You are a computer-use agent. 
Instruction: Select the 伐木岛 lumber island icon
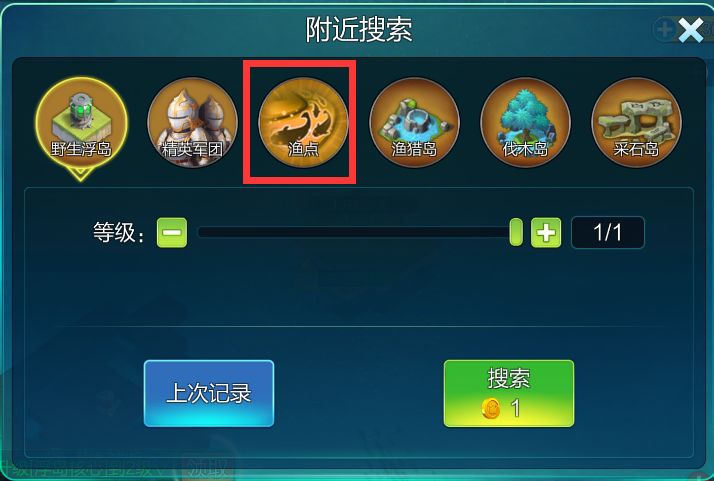pos(525,123)
